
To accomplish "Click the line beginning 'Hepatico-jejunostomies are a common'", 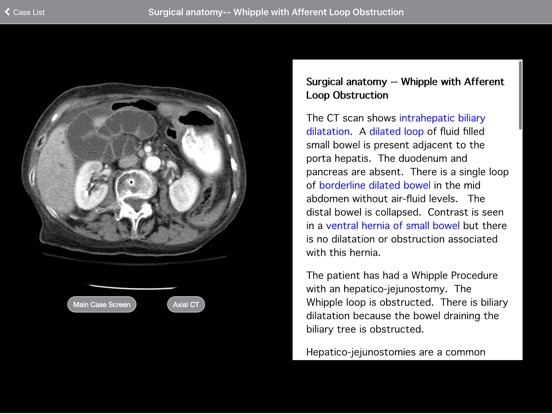I will click(x=396, y=352).
